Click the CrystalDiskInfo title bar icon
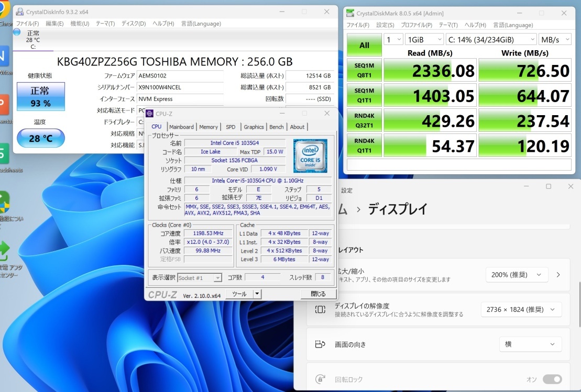Viewport: 581px width, 392px height. point(19,12)
